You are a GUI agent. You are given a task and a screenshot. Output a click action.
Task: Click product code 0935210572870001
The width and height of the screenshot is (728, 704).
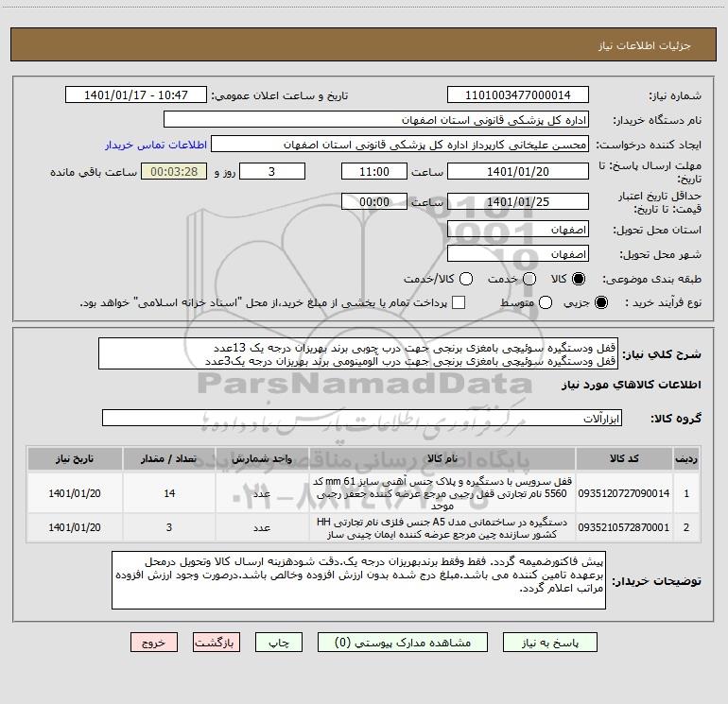(624, 527)
